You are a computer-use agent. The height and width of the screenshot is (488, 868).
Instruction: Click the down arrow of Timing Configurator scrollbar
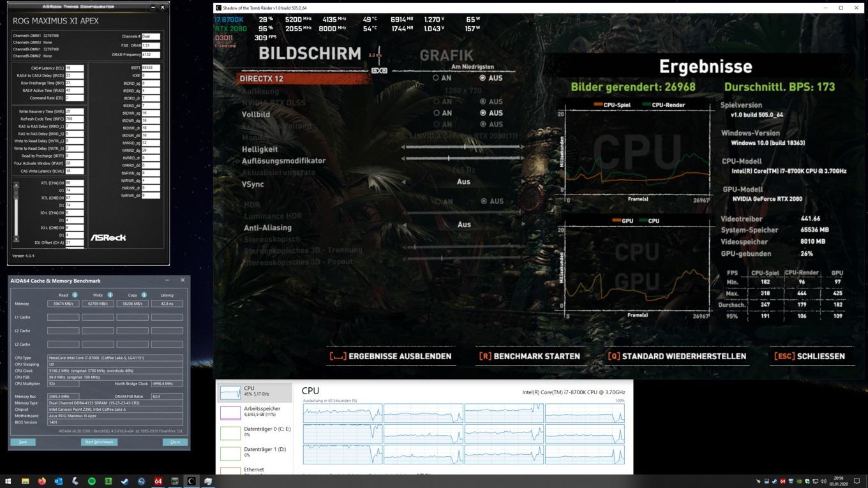16,239
